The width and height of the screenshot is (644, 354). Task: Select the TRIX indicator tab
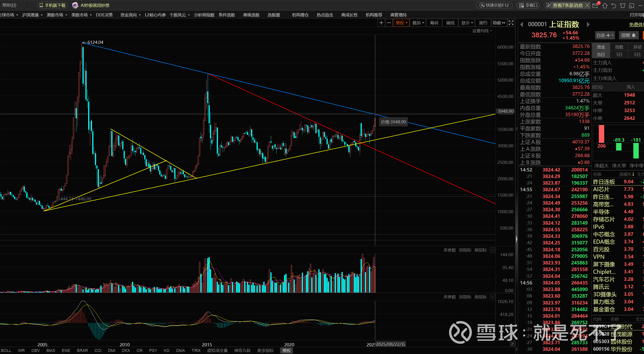click(196, 351)
